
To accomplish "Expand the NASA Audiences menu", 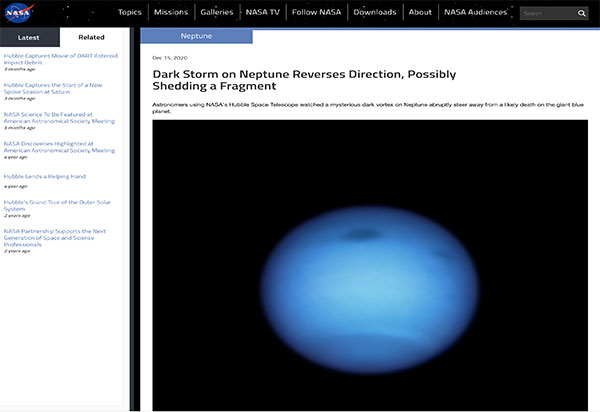I will 474,12.
